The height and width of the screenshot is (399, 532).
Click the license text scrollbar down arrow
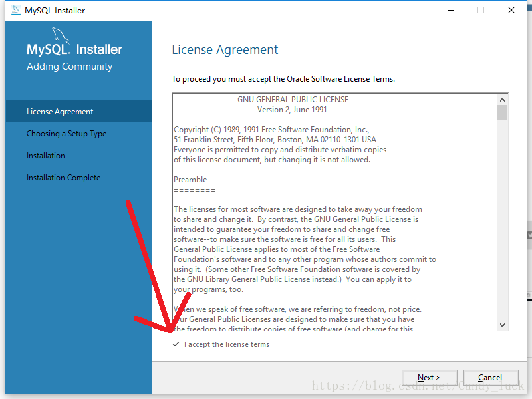click(x=503, y=325)
